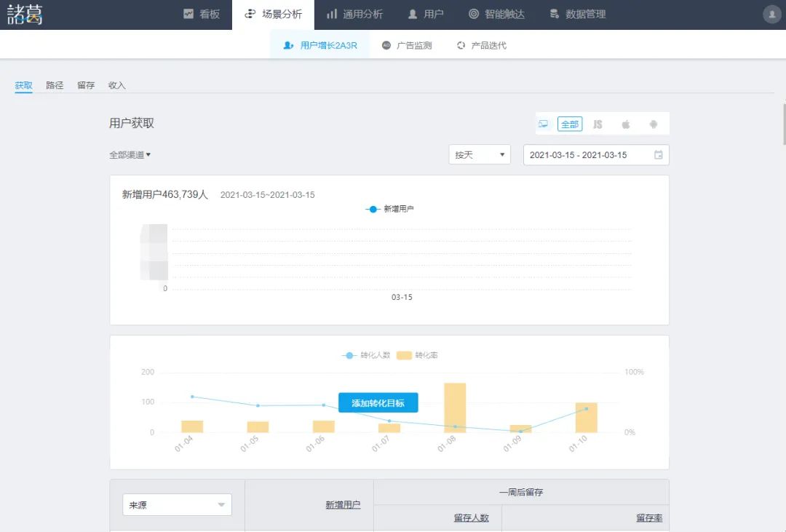The width and height of the screenshot is (786, 532).
Task: Select the 路径 tab
Action: click(x=55, y=85)
